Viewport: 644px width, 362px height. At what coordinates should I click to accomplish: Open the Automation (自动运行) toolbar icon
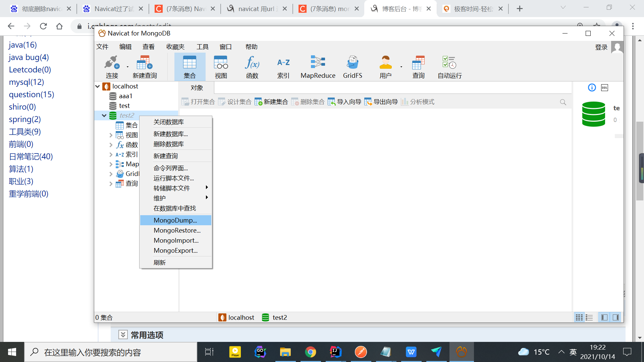(449, 67)
